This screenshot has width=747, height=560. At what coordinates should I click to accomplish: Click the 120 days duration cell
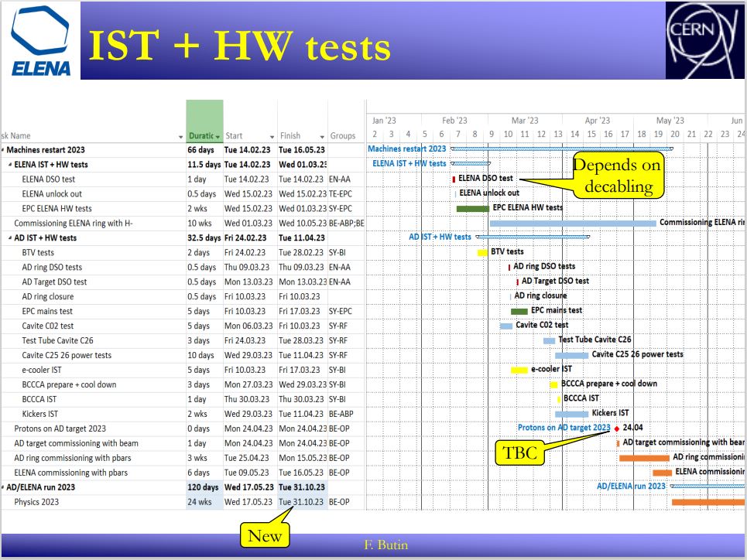point(204,487)
